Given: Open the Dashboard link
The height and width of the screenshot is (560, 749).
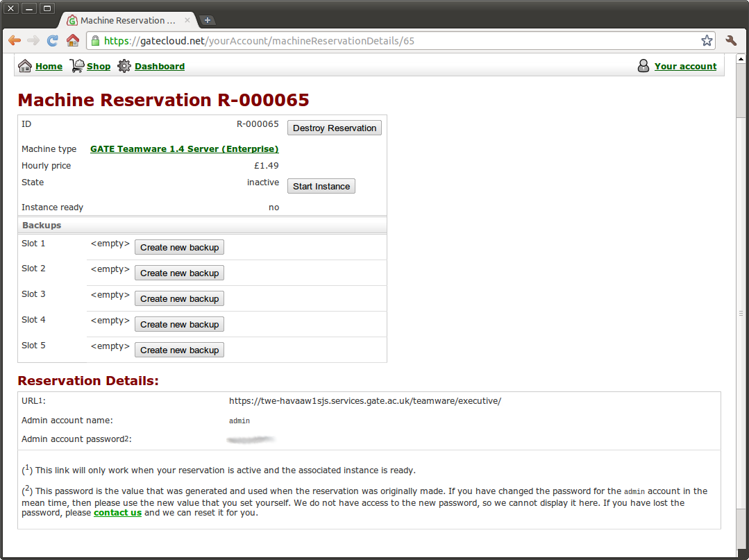Looking at the screenshot, I should click(x=160, y=67).
